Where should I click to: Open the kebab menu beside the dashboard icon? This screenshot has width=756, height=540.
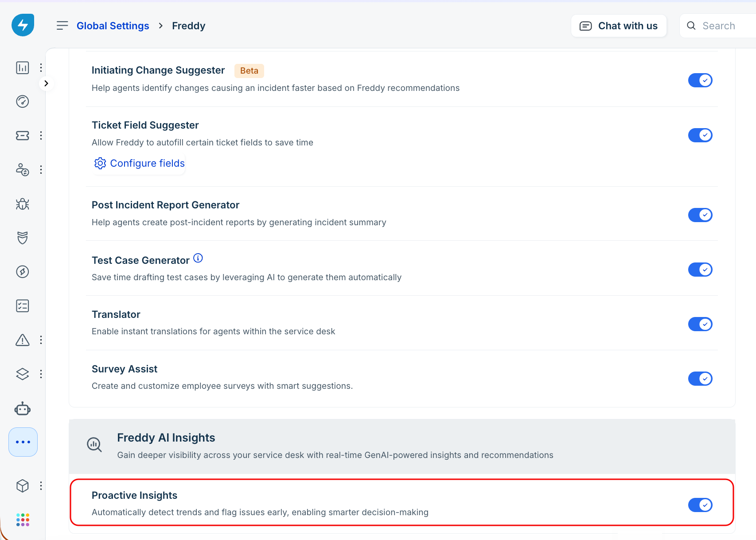pyautogui.click(x=41, y=67)
